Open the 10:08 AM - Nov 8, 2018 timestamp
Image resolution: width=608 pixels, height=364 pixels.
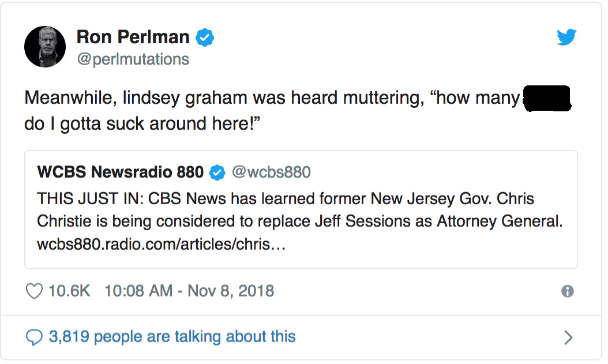pos(189,291)
